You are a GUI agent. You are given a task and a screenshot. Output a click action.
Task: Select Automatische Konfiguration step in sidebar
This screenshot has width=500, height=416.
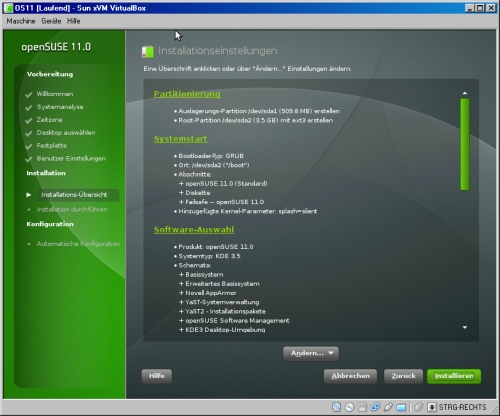tap(78, 244)
